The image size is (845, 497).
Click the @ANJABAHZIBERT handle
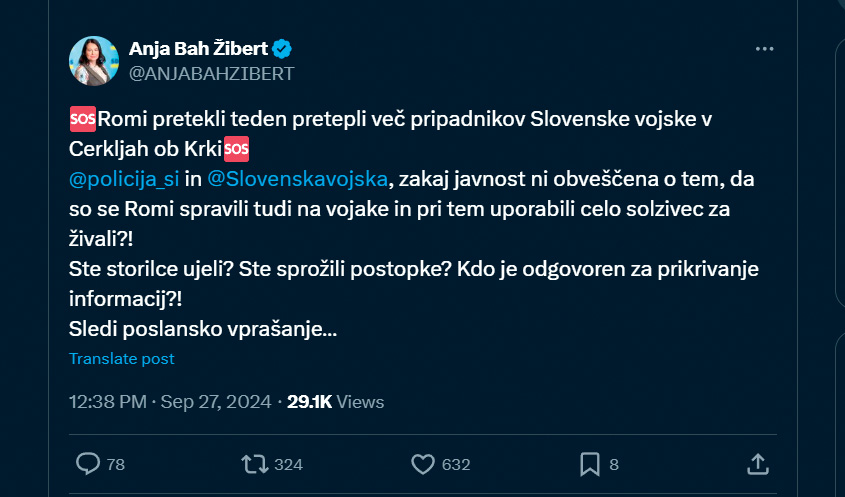[211, 73]
